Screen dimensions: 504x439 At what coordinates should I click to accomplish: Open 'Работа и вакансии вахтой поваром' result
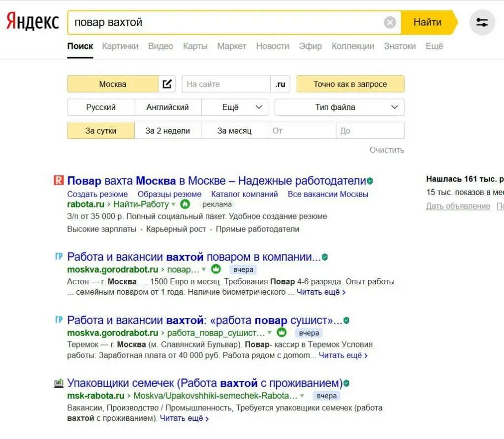pyautogui.click(x=194, y=257)
